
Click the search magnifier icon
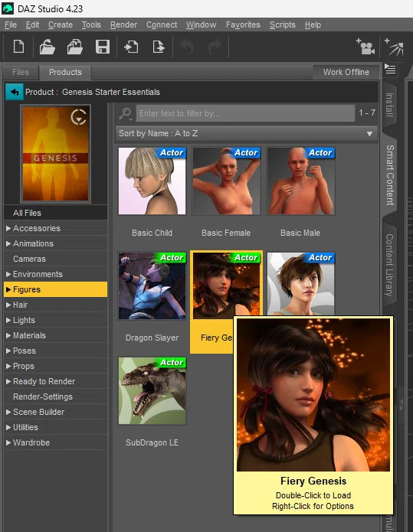[126, 113]
